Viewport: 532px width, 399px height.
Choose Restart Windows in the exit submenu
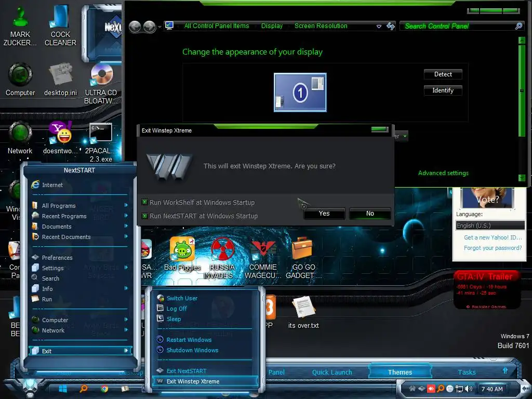coord(205,340)
